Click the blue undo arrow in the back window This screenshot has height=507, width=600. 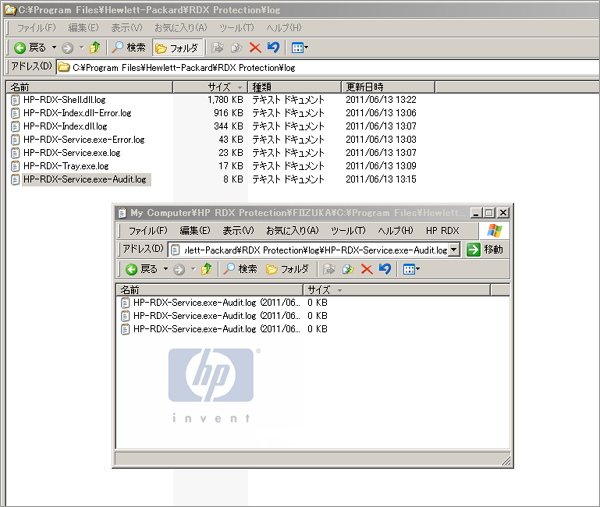[x=272, y=47]
